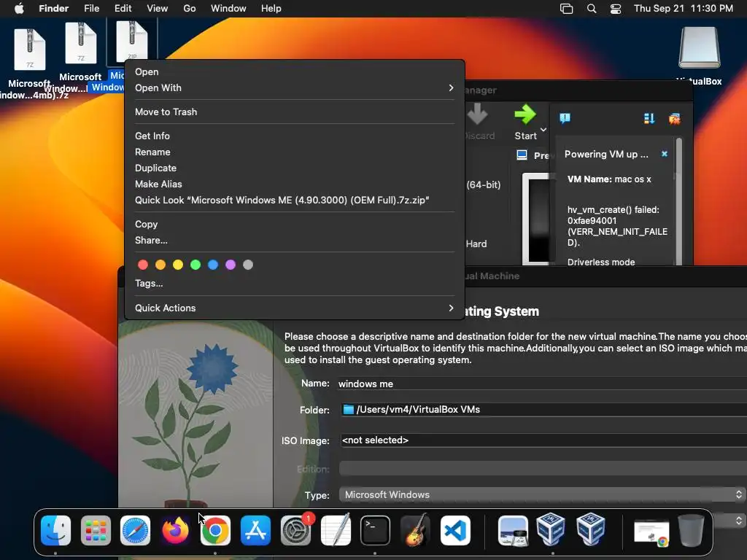
Task: Open Google Chrome in the Dock
Action: point(215,531)
